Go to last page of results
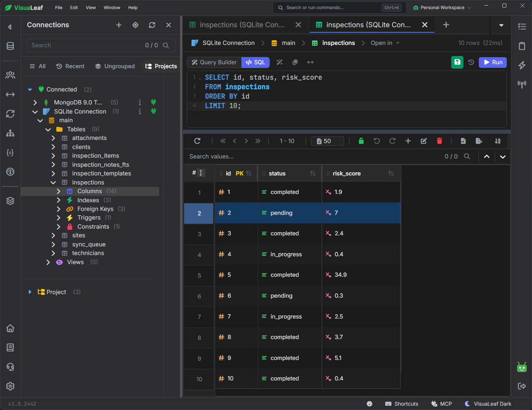 (258, 141)
